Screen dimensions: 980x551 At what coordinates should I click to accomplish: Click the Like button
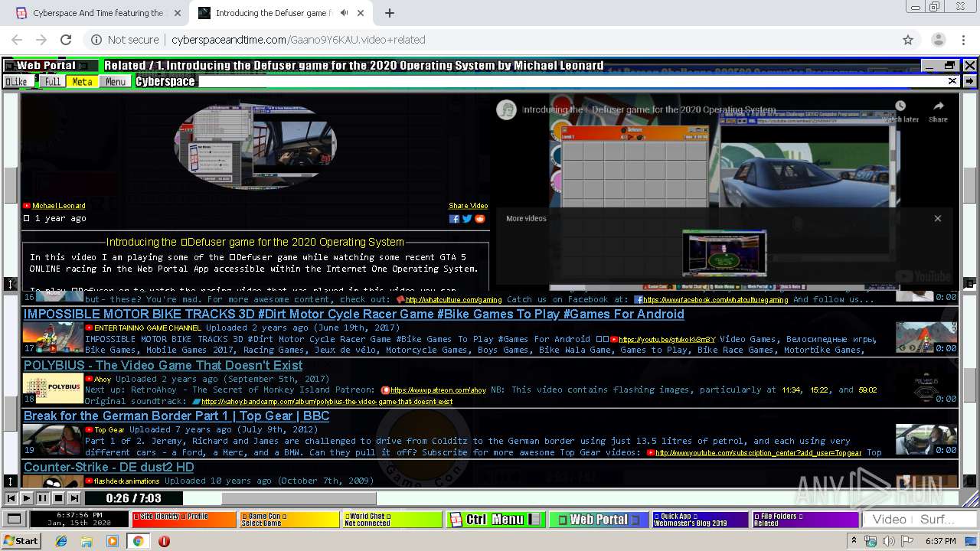[x=19, y=82]
